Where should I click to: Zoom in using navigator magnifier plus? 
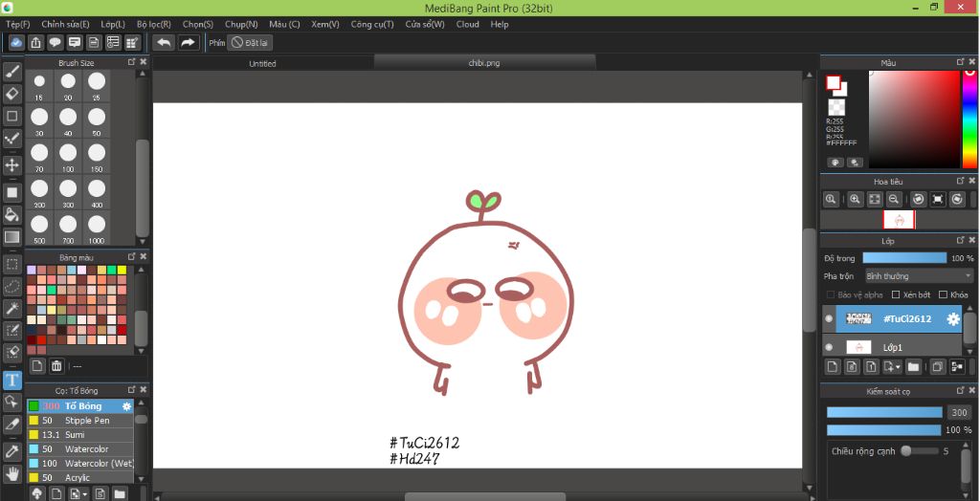click(855, 199)
